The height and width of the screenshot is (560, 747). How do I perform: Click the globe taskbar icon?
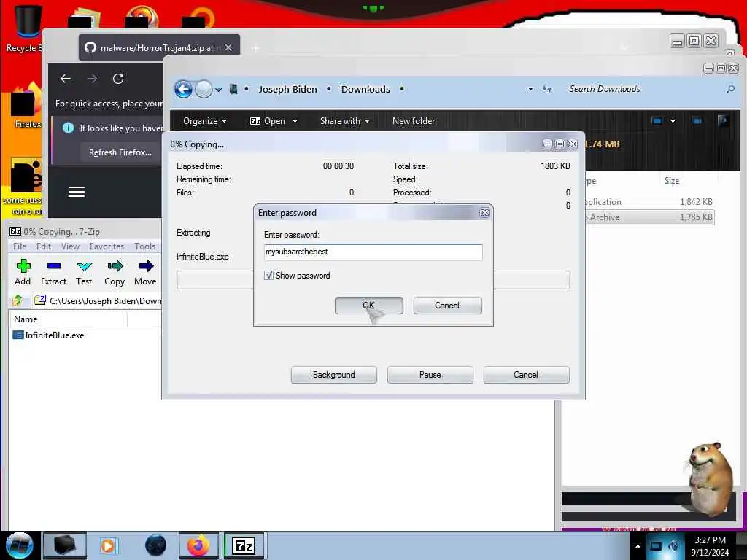point(156,545)
